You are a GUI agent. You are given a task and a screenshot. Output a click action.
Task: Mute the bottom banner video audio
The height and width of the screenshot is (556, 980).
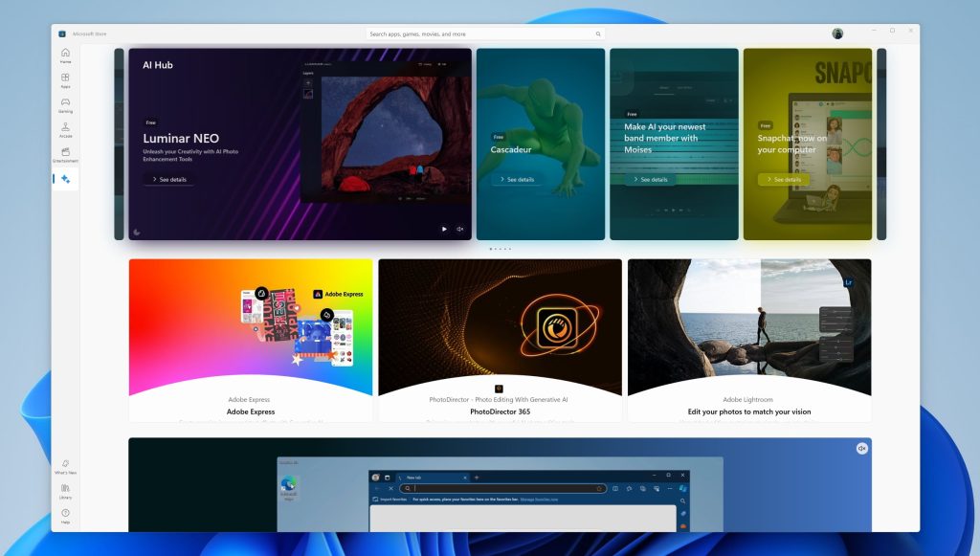pos(860,448)
